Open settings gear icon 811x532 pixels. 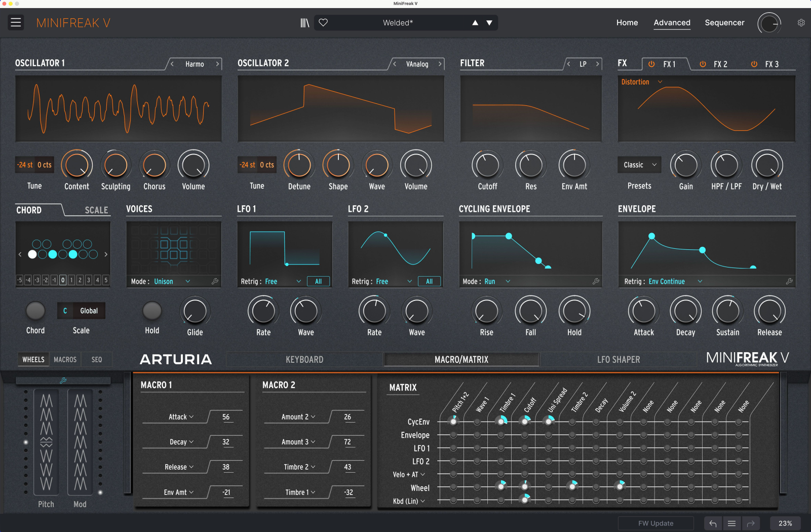(x=801, y=23)
